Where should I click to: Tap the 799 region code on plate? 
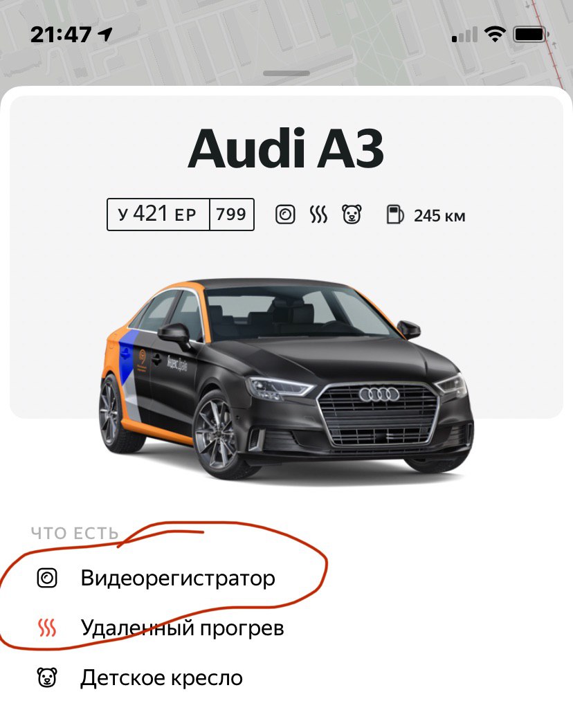[231, 215]
